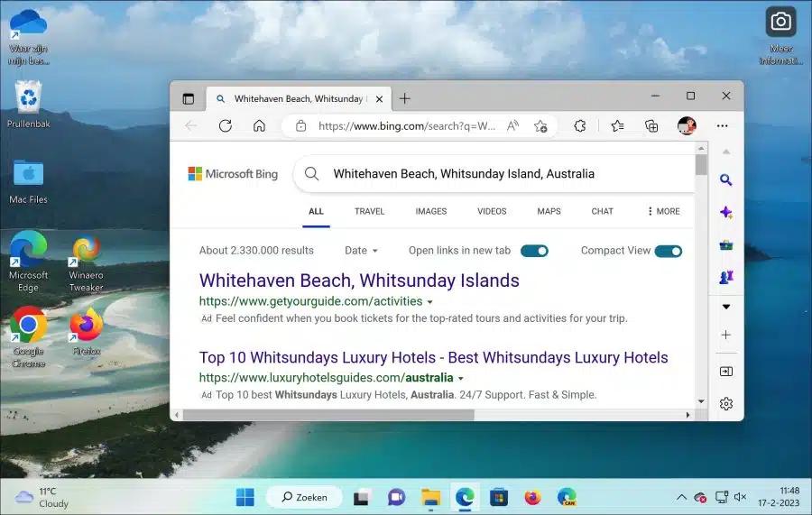Expand luxuryhotelsguides.com URL dropdown arrow
The width and height of the screenshot is (812, 515).
pyautogui.click(x=460, y=378)
